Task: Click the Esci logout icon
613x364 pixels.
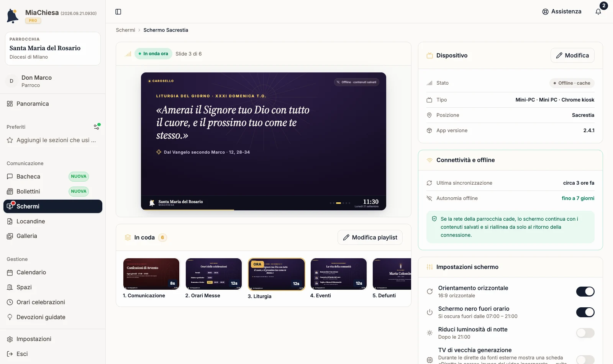Action: pos(10,354)
